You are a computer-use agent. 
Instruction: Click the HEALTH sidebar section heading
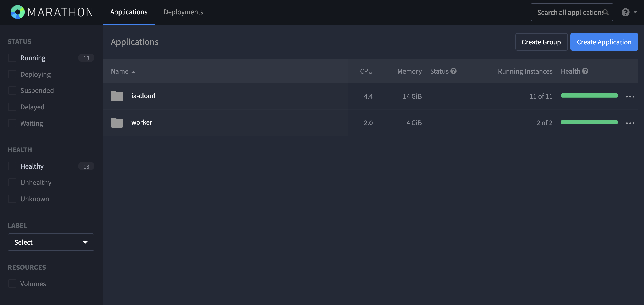[x=20, y=150]
